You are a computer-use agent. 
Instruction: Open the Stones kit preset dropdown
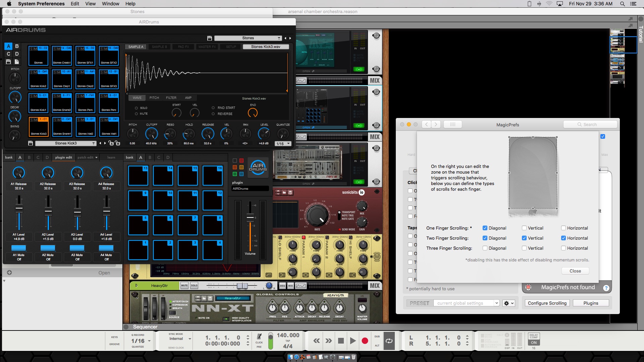[x=248, y=38]
